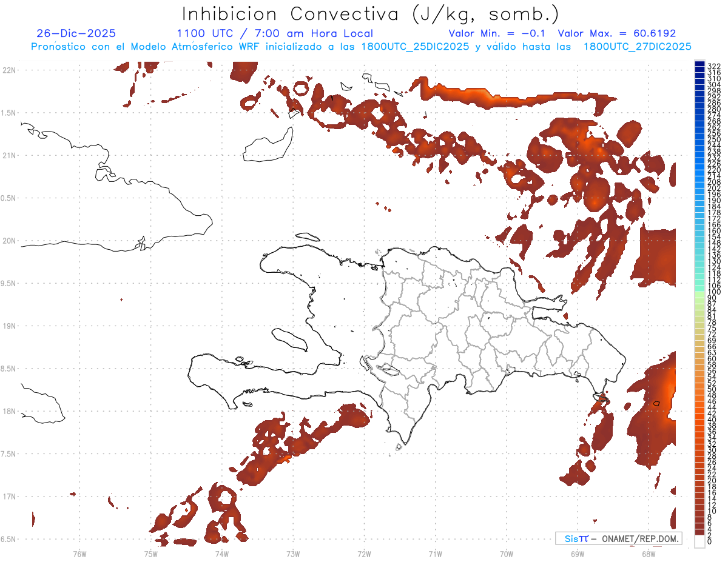Click the '322' color bar label
Screen dimensions: 728x562
pyautogui.click(x=714, y=65)
